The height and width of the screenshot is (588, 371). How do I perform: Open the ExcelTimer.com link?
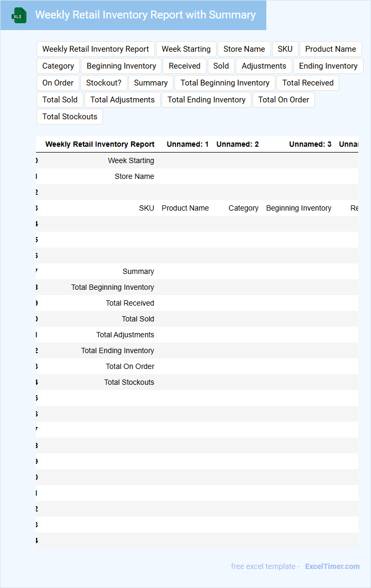click(x=332, y=566)
